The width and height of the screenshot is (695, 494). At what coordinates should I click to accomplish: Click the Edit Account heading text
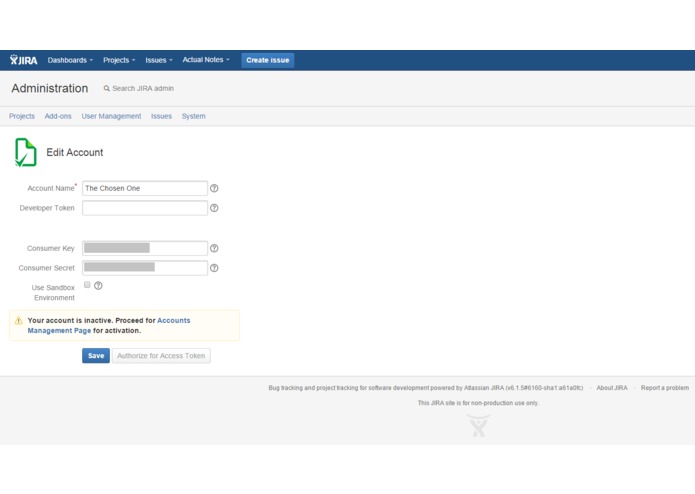(74, 152)
